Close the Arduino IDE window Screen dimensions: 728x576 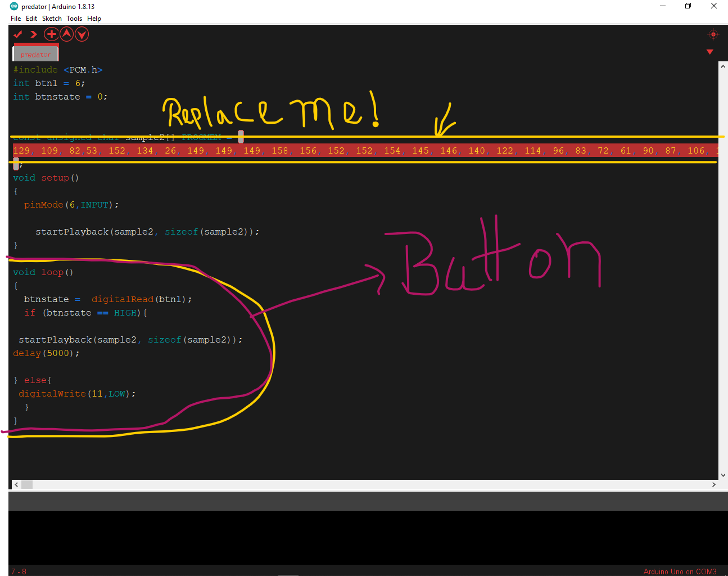[714, 6]
